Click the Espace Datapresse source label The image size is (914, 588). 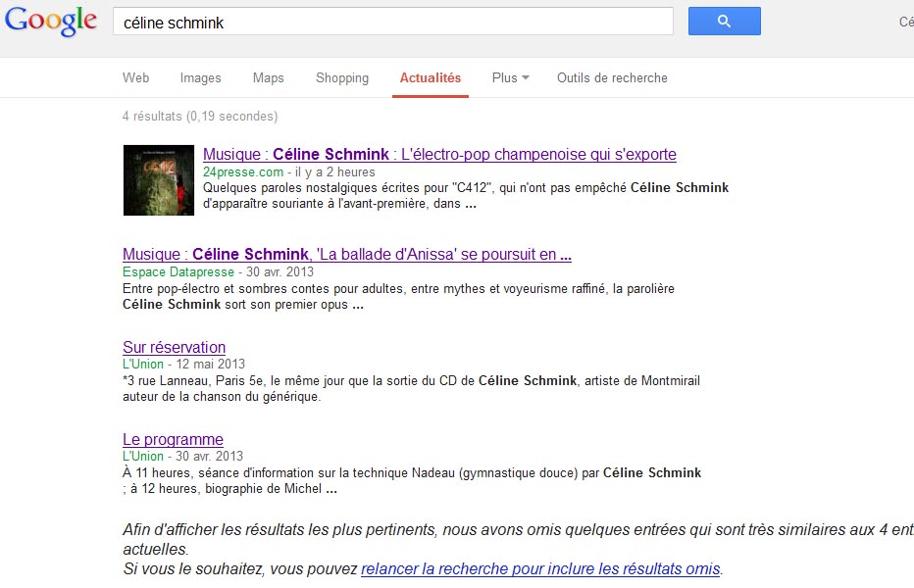click(x=178, y=271)
